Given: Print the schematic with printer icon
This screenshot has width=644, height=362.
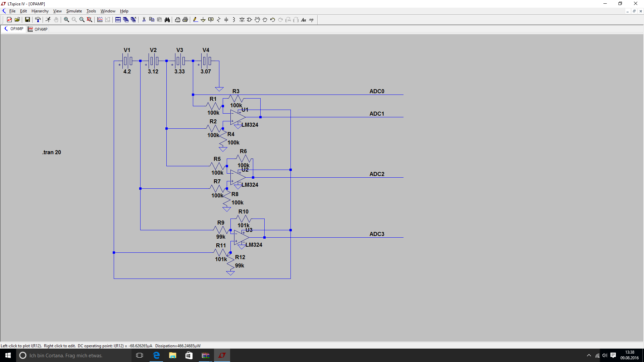Looking at the screenshot, I should 185,20.
